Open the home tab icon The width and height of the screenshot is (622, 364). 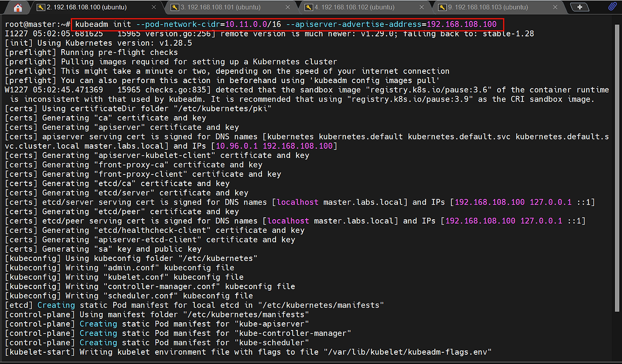(x=18, y=7)
